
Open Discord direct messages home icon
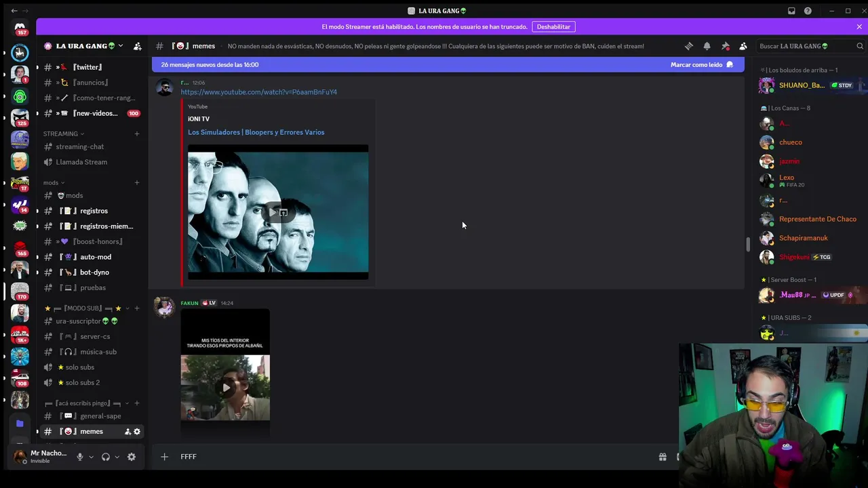(x=20, y=28)
